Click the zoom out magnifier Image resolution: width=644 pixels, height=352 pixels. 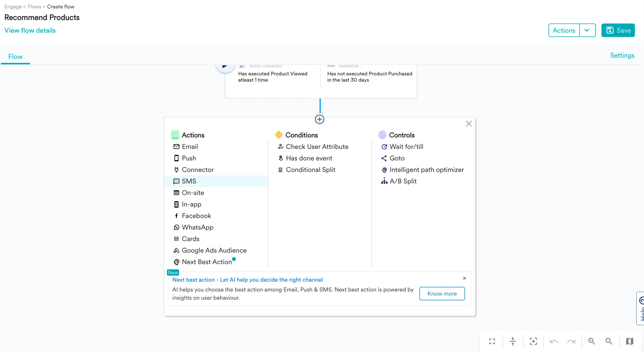pyautogui.click(x=609, y=341)
